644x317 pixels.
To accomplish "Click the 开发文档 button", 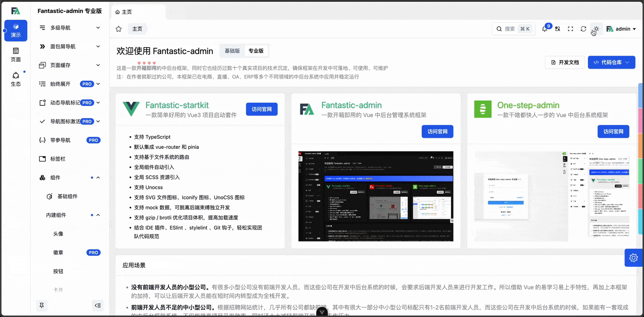I will [565, 62].
